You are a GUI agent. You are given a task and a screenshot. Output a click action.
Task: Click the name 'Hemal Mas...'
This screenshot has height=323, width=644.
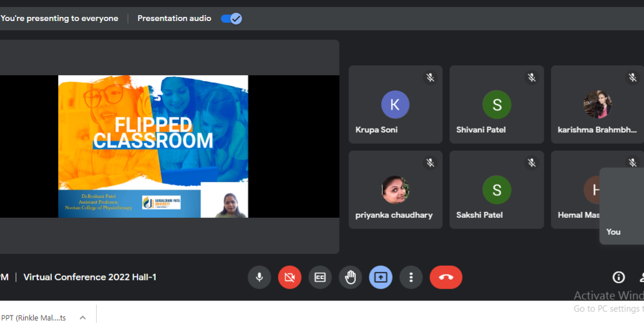pyautogui.click(x=579, y=215)
